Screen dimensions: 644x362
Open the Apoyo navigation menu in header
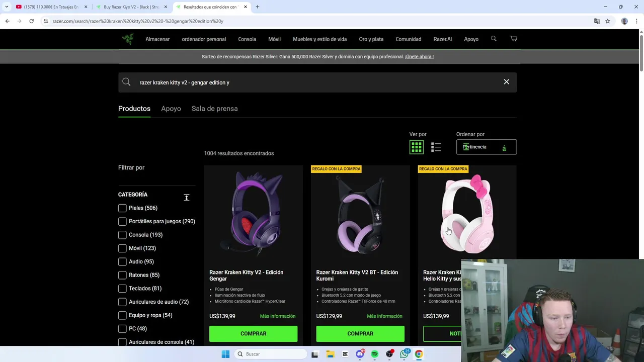pos(471,39)
